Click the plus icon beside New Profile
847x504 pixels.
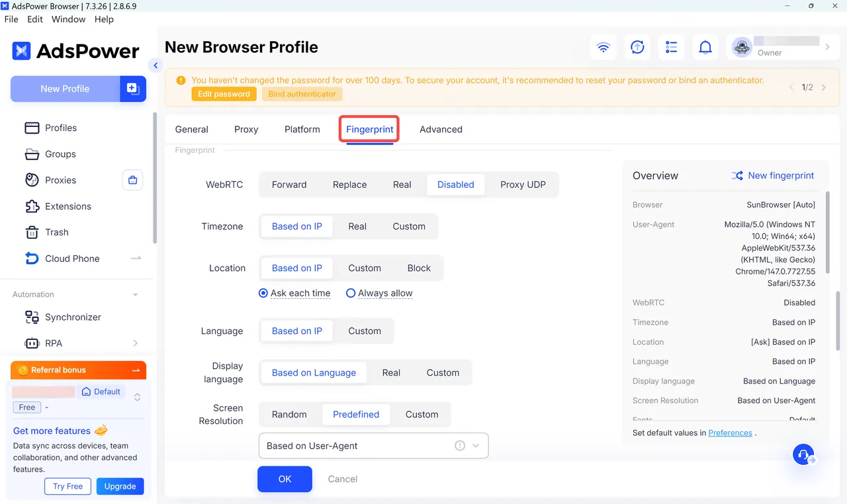132,89
